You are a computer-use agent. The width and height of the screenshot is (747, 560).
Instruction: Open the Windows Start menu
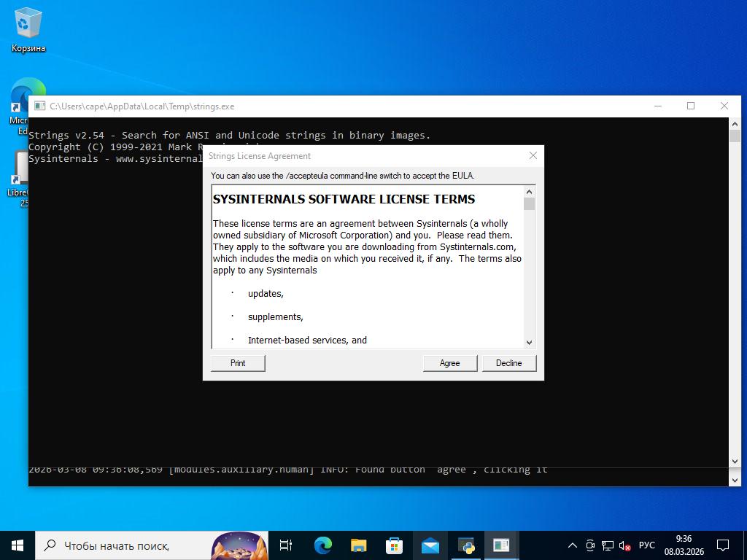[x=18, y=545]
